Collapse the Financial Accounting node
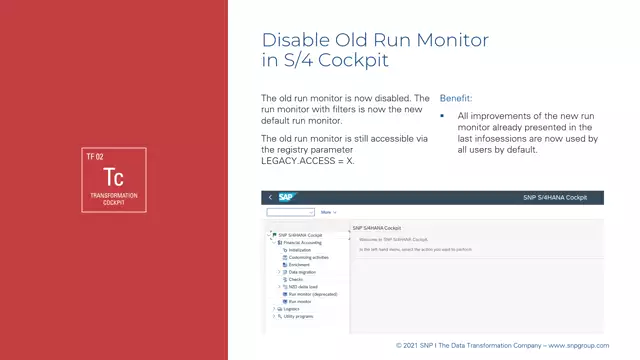Image resolution: width=640 pixels, height=360 pixels. click(274, 242)
